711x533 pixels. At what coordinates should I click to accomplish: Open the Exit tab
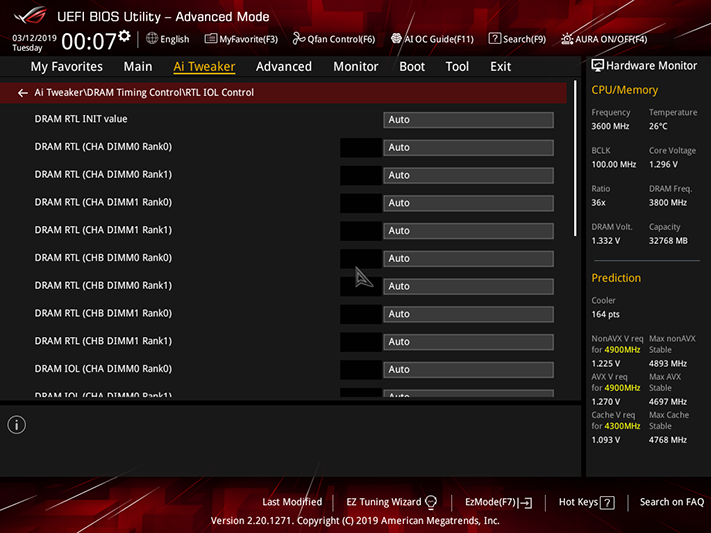click(x=501, y=67)
